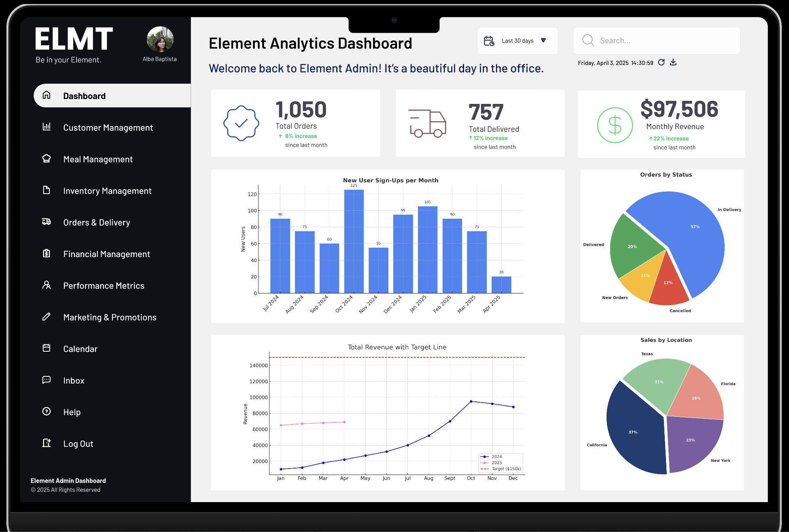Viewport: 789px width, 532px height.
Task: Click the 8% increase label
Action: click(301, 136)
